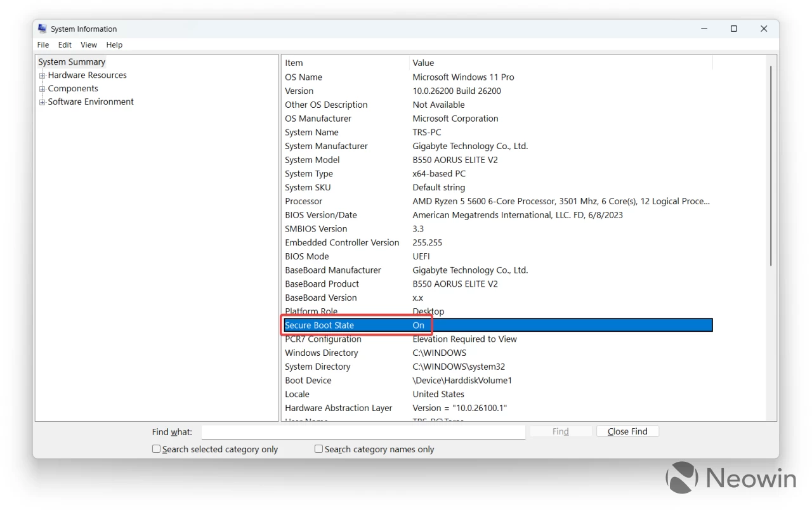Open the Edit menu

[64, 44]
